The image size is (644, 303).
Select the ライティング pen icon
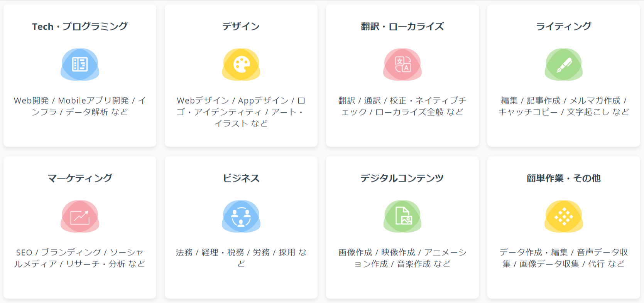[563, 64]
